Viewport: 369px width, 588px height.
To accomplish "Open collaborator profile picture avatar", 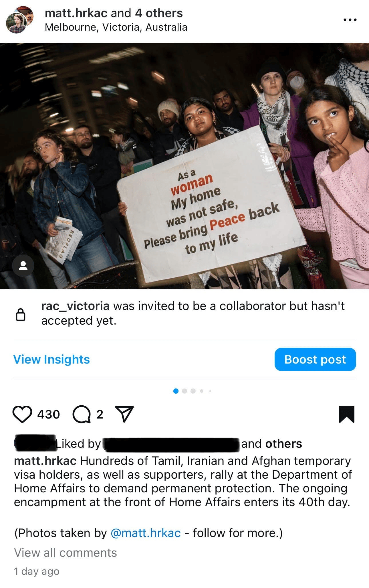I will (x=19, y=20).
